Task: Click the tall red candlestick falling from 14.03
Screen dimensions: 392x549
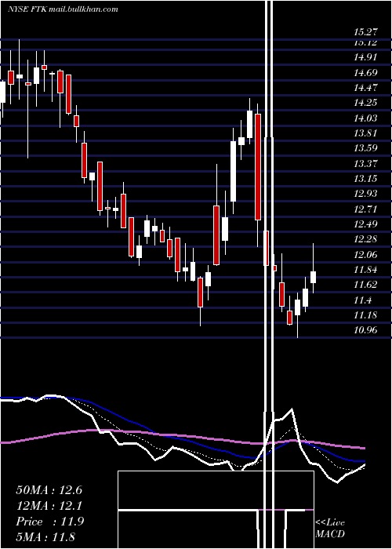Action: tap(258, 167)
